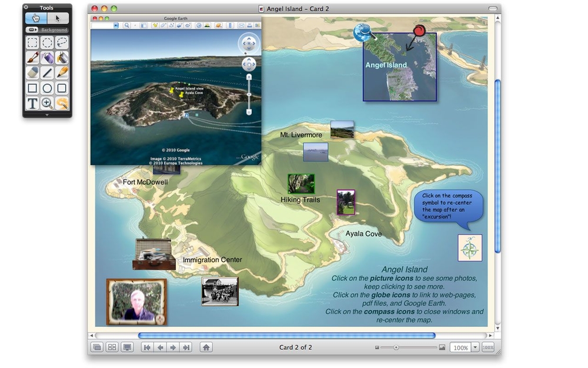Select the pencil tool
The height and width of the screenshot is (368, 588).
[x=62, y=72]
